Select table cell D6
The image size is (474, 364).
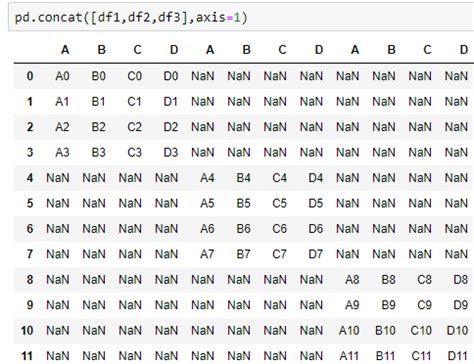click(x=316, y=229)
